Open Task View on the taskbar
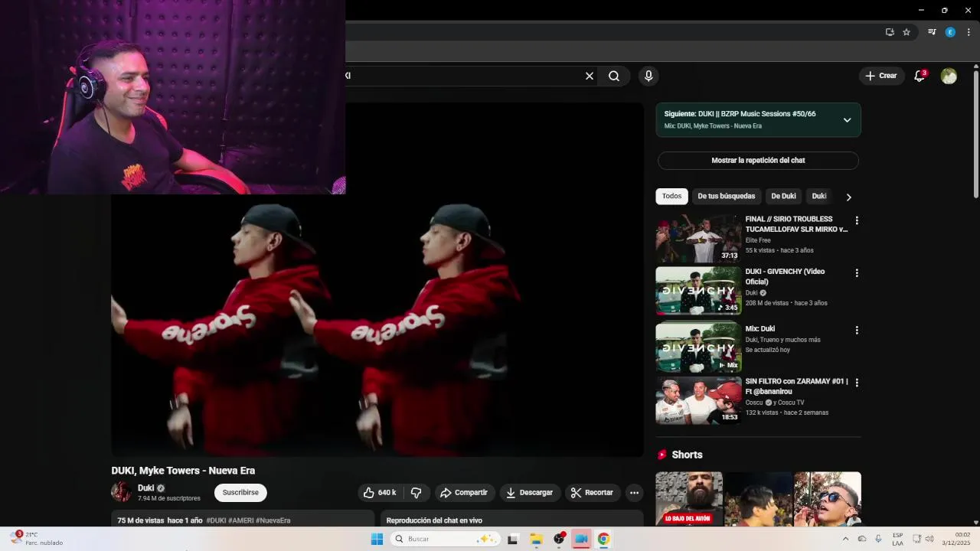Image resolution: width=980 pixels, height=551 pixels. coord(513,539)
